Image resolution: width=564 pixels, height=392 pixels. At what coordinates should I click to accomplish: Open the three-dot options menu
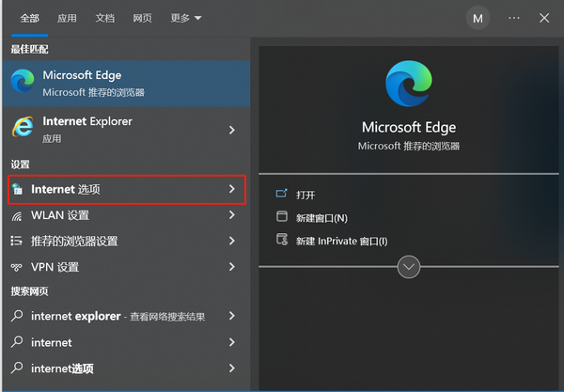[513, 18]
